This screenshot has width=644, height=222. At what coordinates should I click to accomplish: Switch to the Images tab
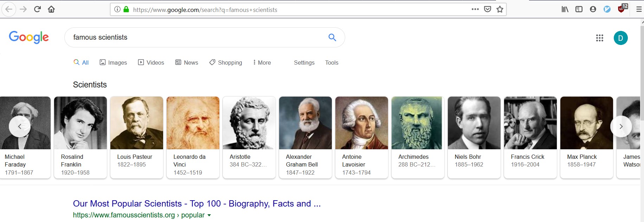point(113,63)
